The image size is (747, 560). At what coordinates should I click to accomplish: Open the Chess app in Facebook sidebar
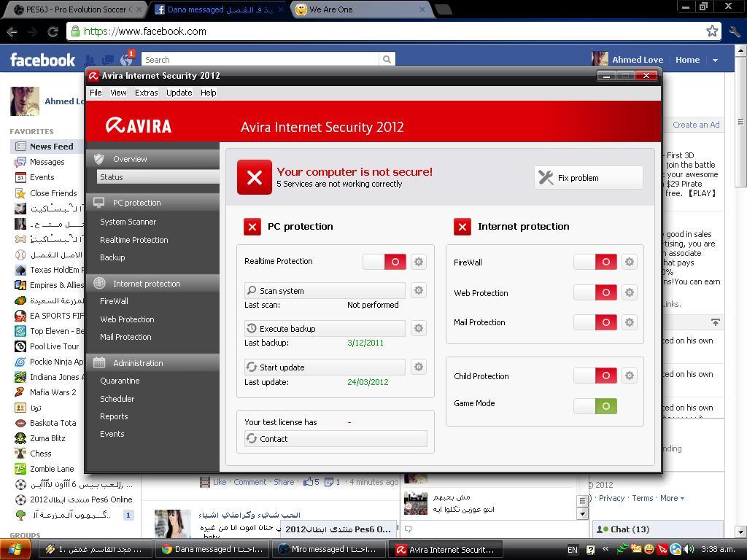pos(41,454)
